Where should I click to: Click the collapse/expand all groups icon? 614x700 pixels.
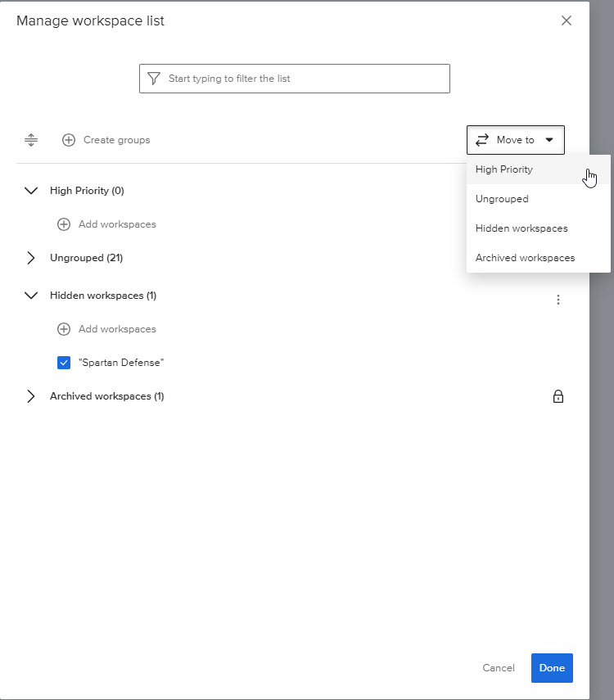(x=31, y=140)
